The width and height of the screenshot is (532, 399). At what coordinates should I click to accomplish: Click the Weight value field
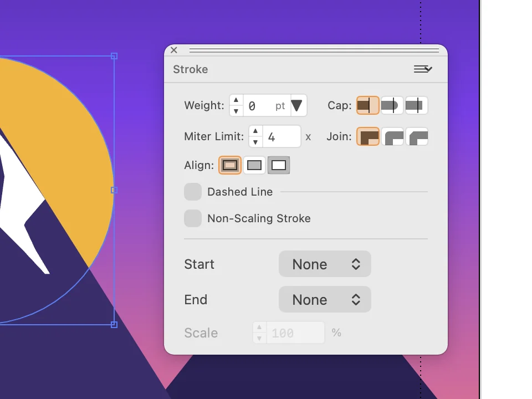pyautogui.click(x=267, y=105)
